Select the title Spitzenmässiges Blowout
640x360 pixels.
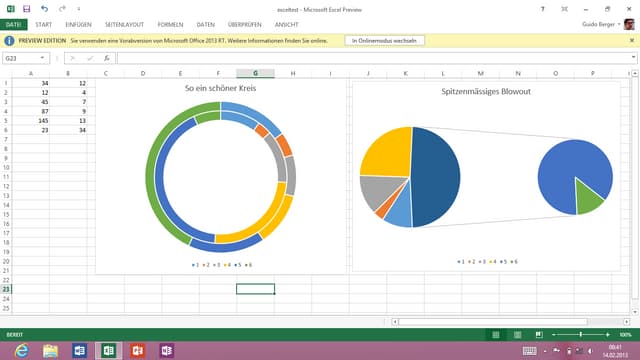click(x=486, y=91)
